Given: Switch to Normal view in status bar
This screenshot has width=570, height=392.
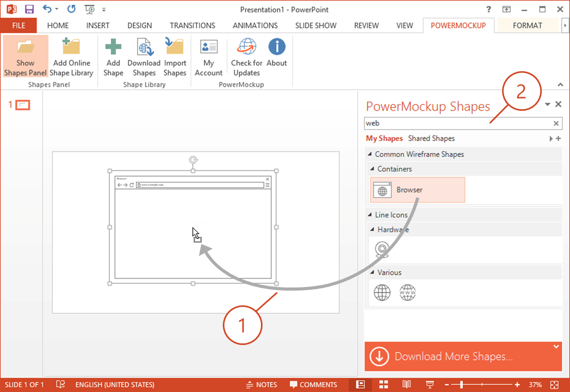Looking at the screenshot, I should point(360,384).
